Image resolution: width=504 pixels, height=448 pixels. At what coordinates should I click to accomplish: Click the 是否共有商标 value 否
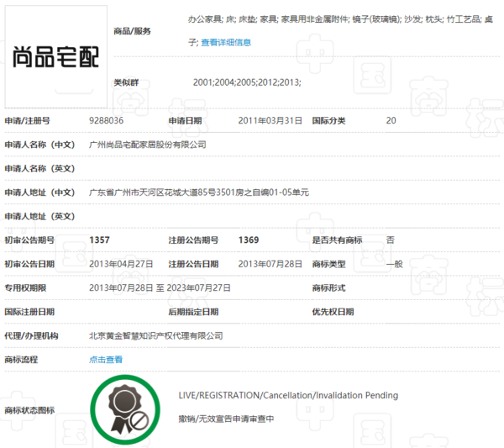click(x=391, y=240)
